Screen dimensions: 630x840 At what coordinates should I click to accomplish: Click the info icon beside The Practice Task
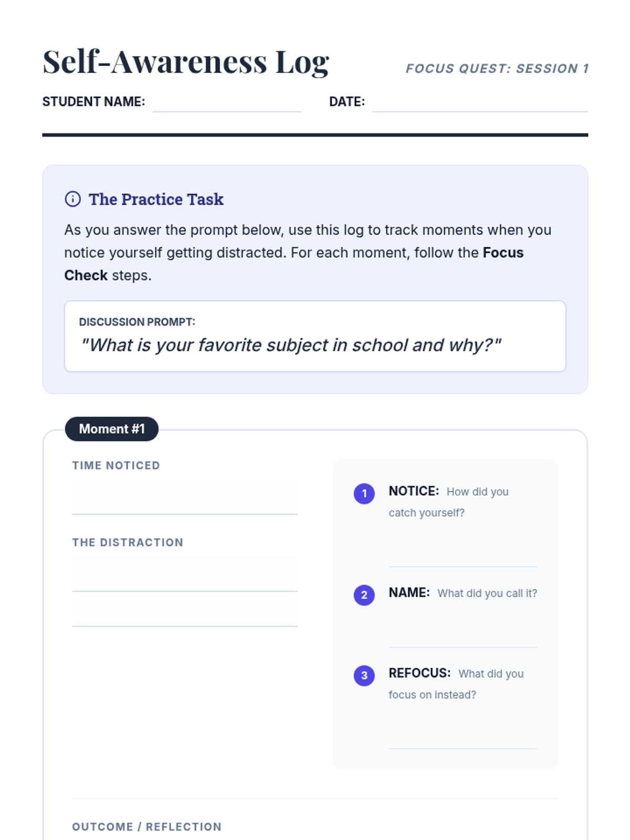[72, 199]
